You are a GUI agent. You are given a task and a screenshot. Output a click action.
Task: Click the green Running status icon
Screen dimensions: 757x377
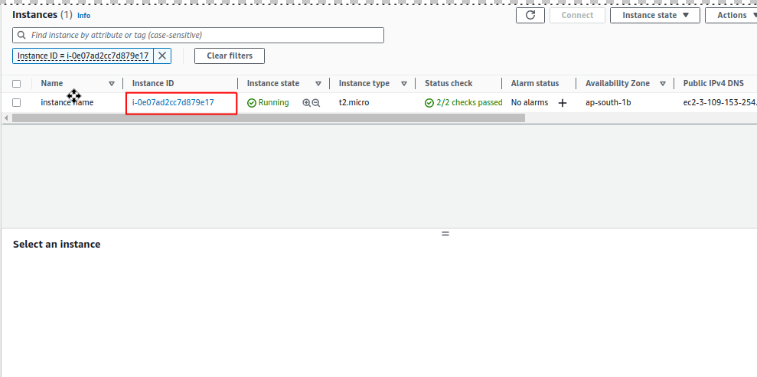pyautogui.click(x=252, y=103)
